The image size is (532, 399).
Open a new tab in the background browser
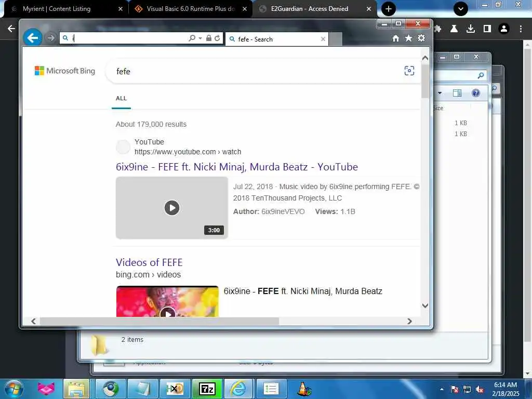coord(389,9)
